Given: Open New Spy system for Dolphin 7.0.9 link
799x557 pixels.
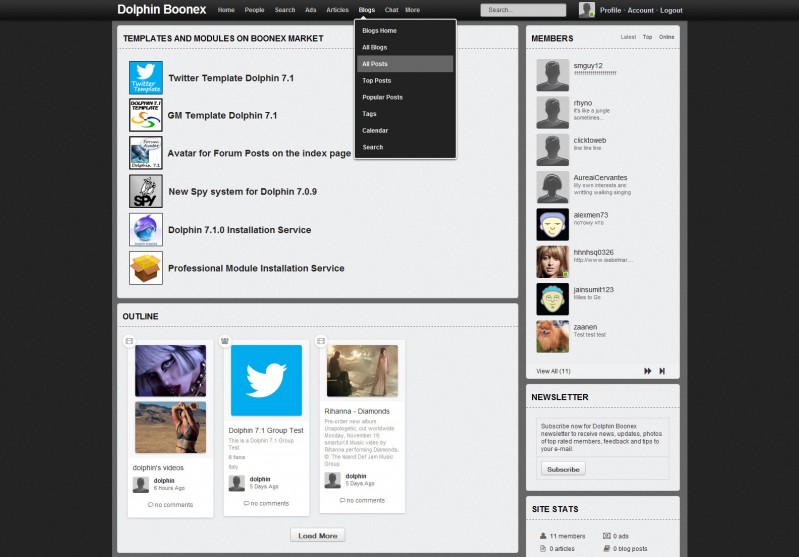Looking at the screenshot, I should tap(243, 192).
